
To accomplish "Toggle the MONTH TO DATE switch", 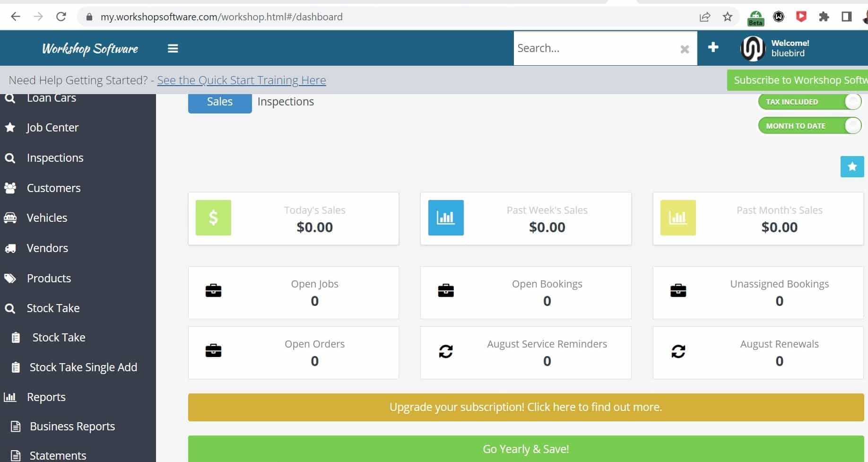I will click(810, 126).
